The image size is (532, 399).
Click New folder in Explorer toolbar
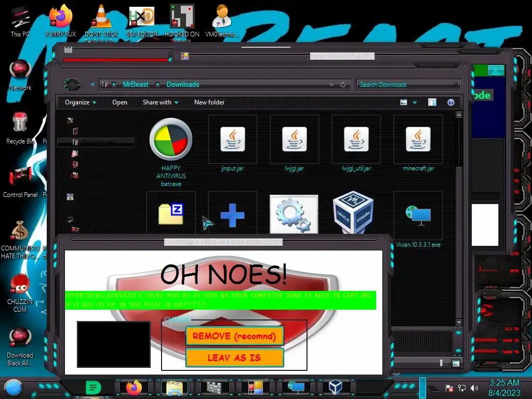pos(209,102)
